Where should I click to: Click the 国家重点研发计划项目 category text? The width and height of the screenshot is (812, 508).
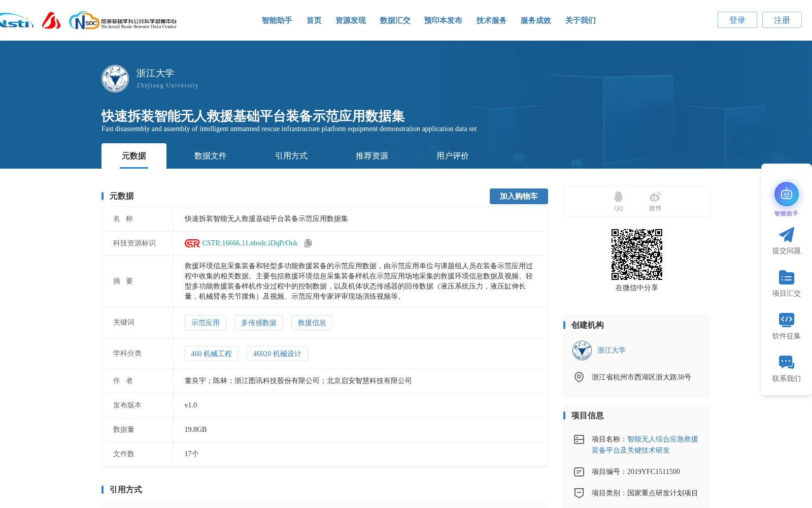pos(663,493)
